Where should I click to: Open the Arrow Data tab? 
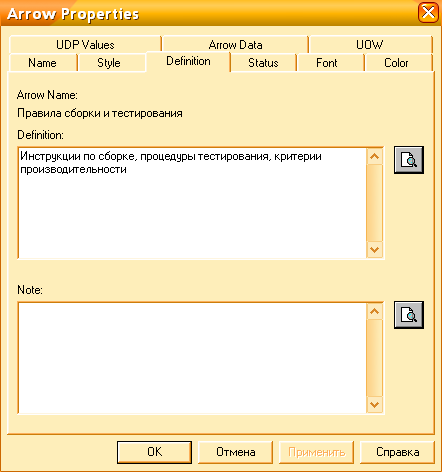tap(235, 45)
